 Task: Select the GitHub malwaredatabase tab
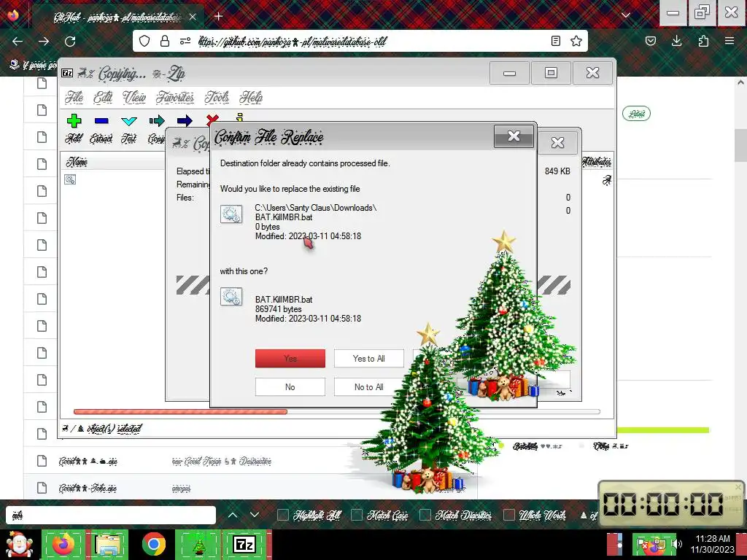(117, 17)
